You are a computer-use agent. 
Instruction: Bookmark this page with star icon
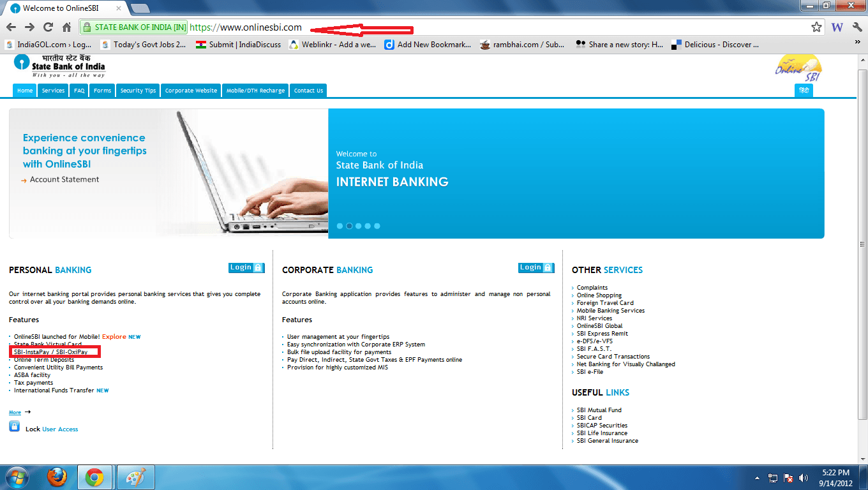coord(816,27)
